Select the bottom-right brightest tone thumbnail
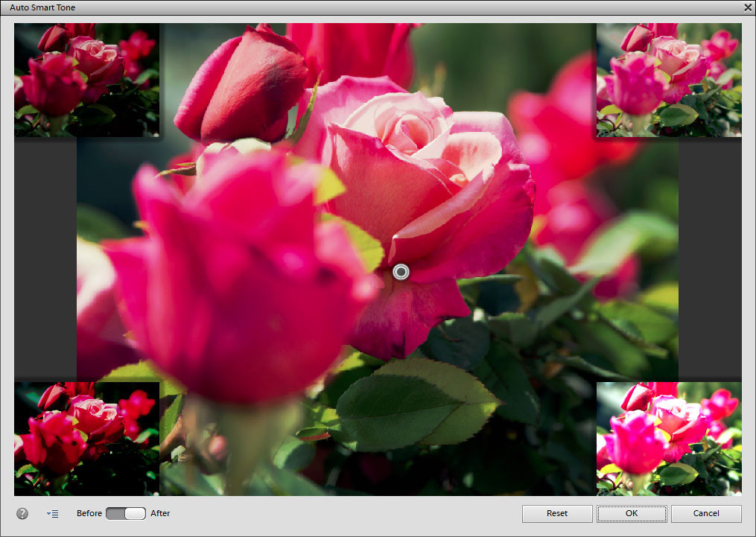The width and height of the screenshot is (756, 537). pos(668,439)
